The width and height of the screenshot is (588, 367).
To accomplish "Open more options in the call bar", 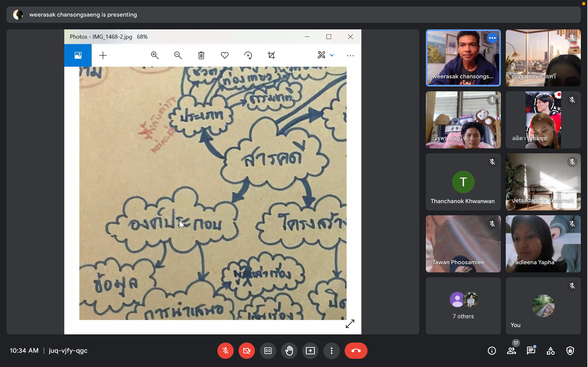I will 332,351.
